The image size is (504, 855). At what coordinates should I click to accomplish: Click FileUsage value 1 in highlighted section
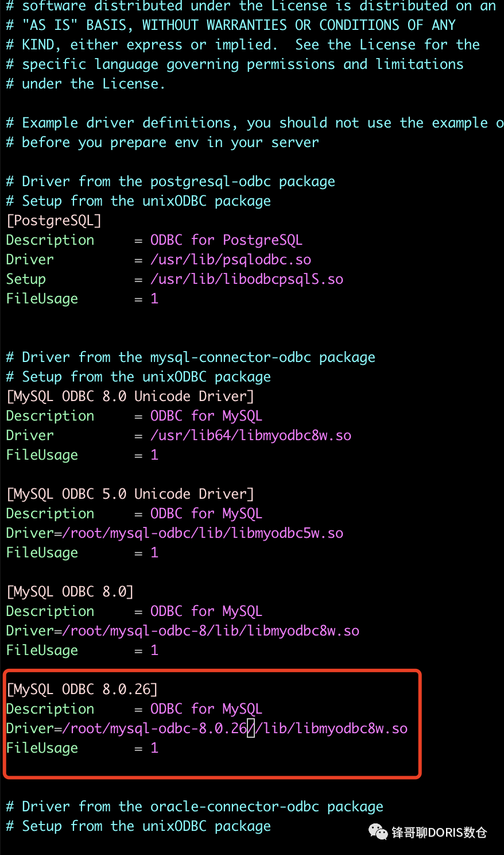point(154,748)
